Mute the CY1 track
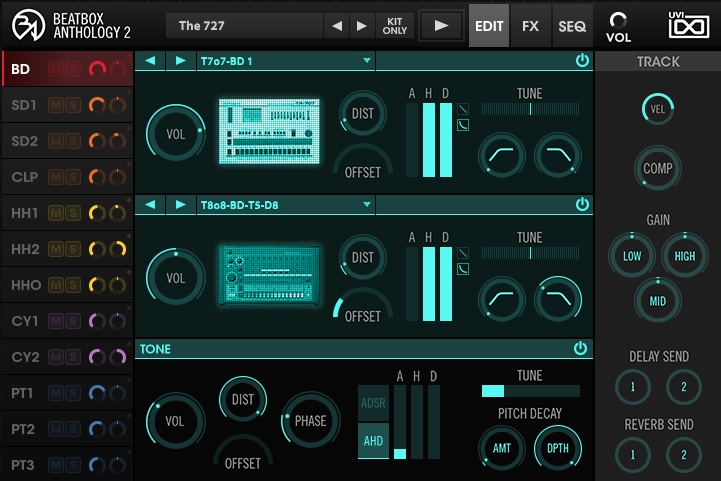The width and height of the screenshot is (721, 481). [56, 321]
